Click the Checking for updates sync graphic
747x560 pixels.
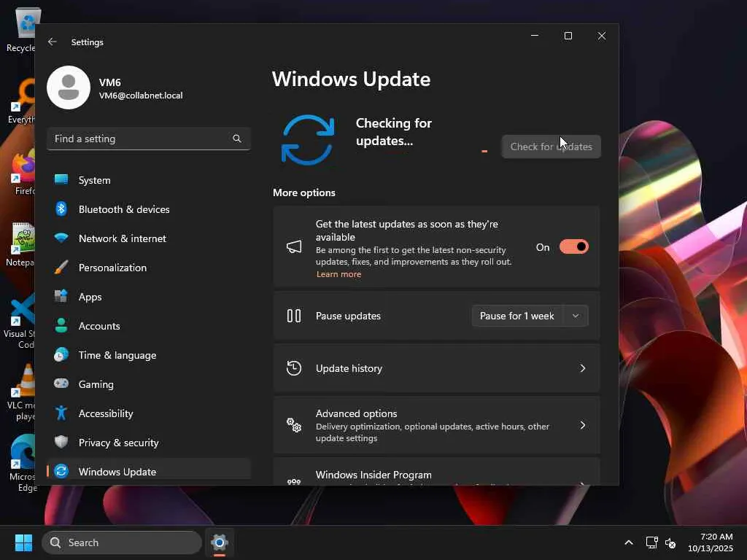(308, 139)
